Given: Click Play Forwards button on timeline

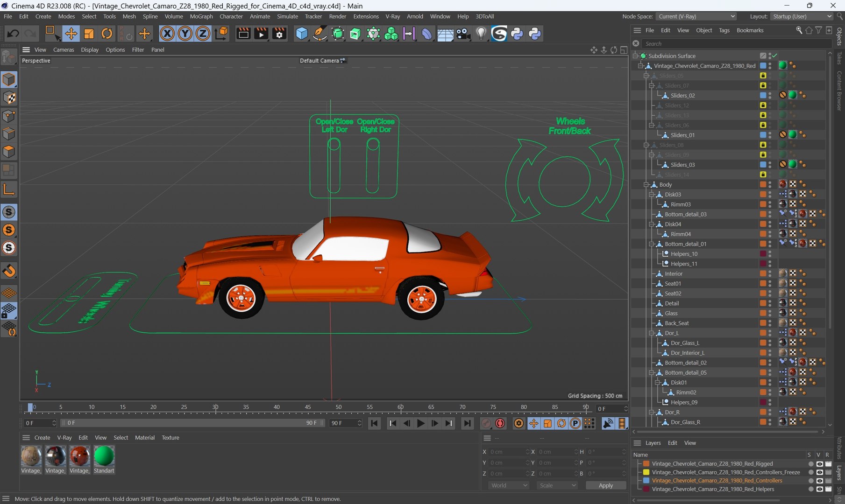Looking at the screenshot, I should (420, 423).
